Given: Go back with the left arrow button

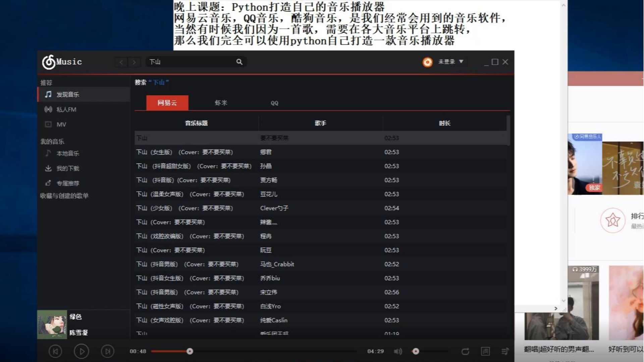Looking at the screenshot, I should [121, 62].
